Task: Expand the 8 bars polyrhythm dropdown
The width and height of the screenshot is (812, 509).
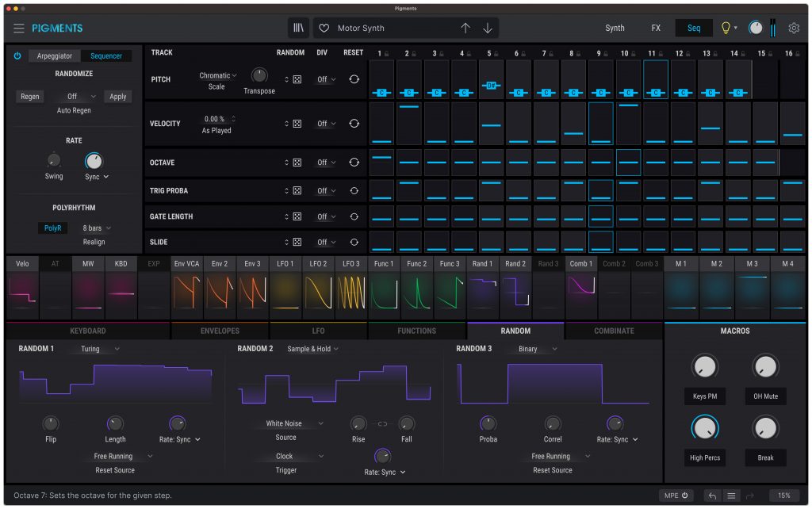Action: point(94,228)
